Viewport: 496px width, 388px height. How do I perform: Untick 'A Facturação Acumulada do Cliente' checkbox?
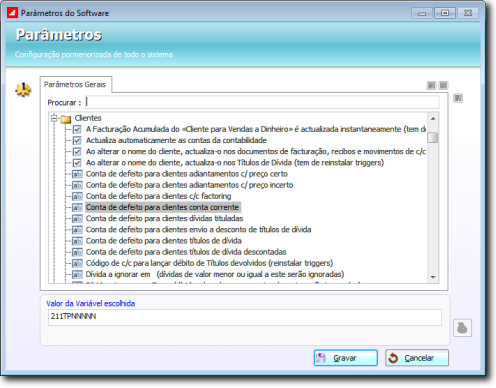pyautogui.click(x=77, y=129)
